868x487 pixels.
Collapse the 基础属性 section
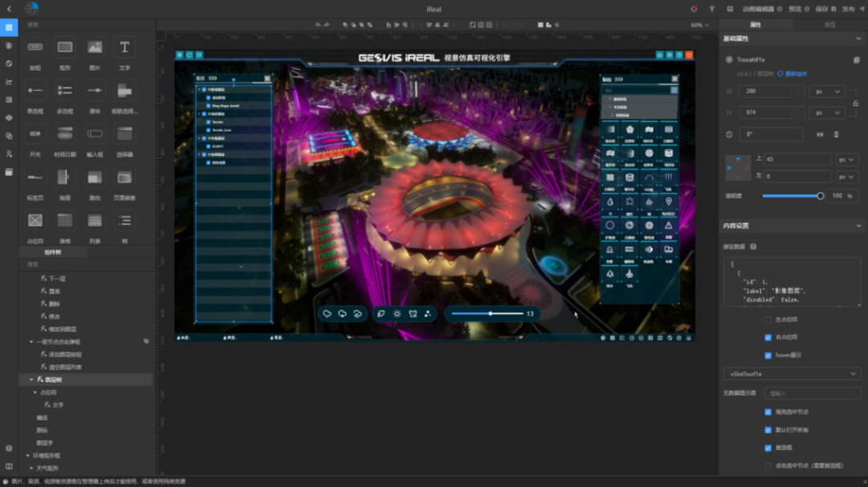tap(858, 39)
